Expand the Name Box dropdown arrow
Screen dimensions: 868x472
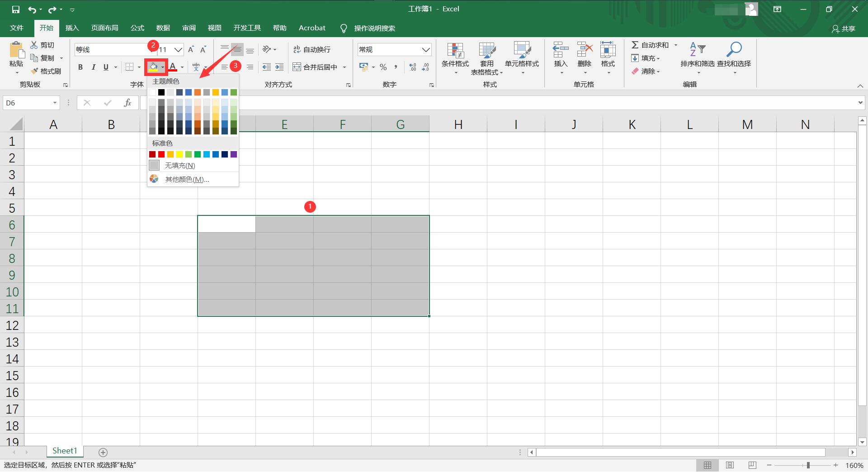coord(55,103)
